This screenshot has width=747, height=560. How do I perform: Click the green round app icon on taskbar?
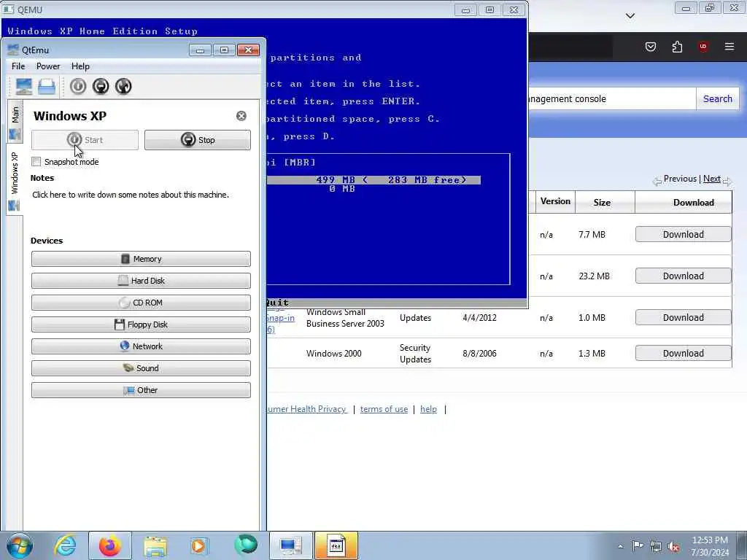[x=246, y=545]
